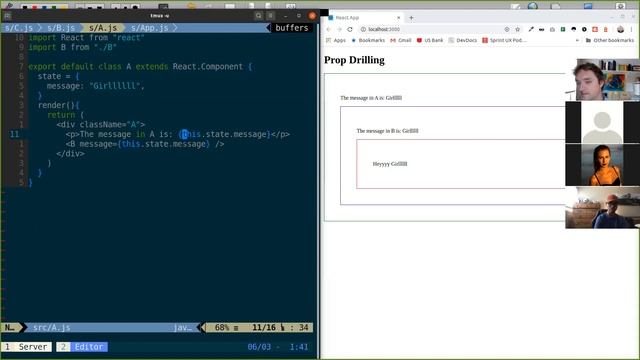
Task: Select the woman participant video thumbnail
Action: point(602,165)
